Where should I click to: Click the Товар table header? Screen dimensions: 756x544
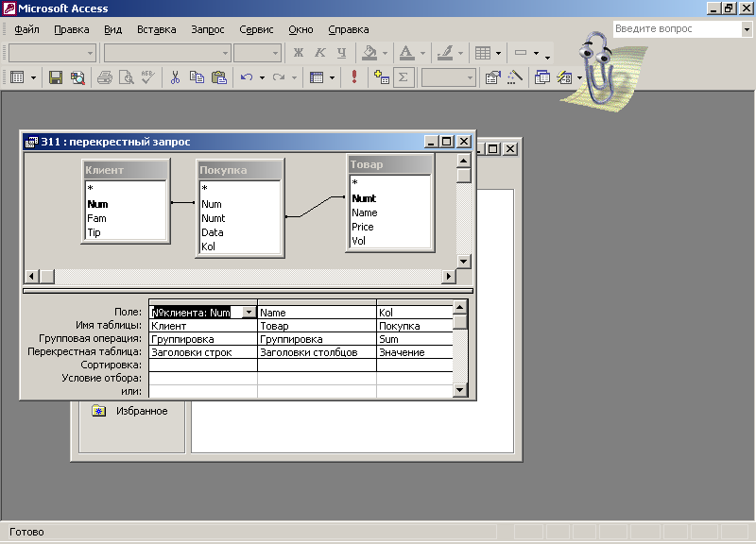389,164
